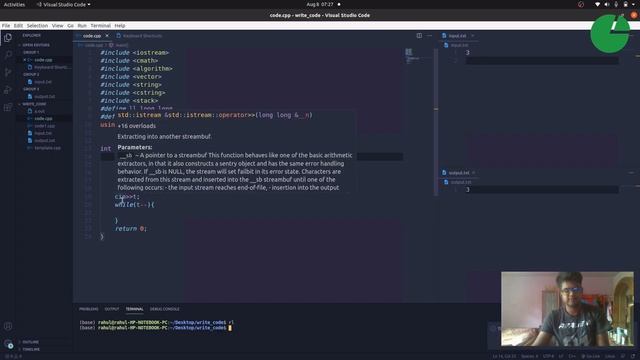Select output.txt under Group 3
Screen dimensions: 640x360
[x=44, y=97]
